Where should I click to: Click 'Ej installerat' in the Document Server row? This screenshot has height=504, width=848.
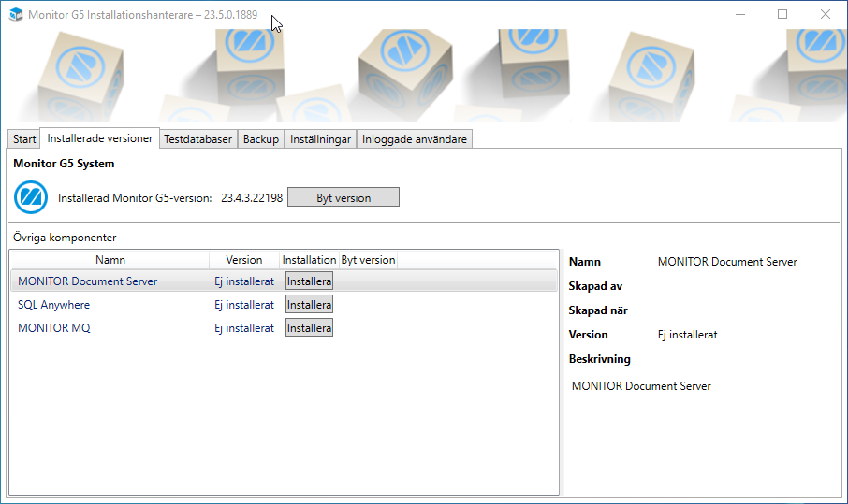pyautogui.click(x=244, y=281)
